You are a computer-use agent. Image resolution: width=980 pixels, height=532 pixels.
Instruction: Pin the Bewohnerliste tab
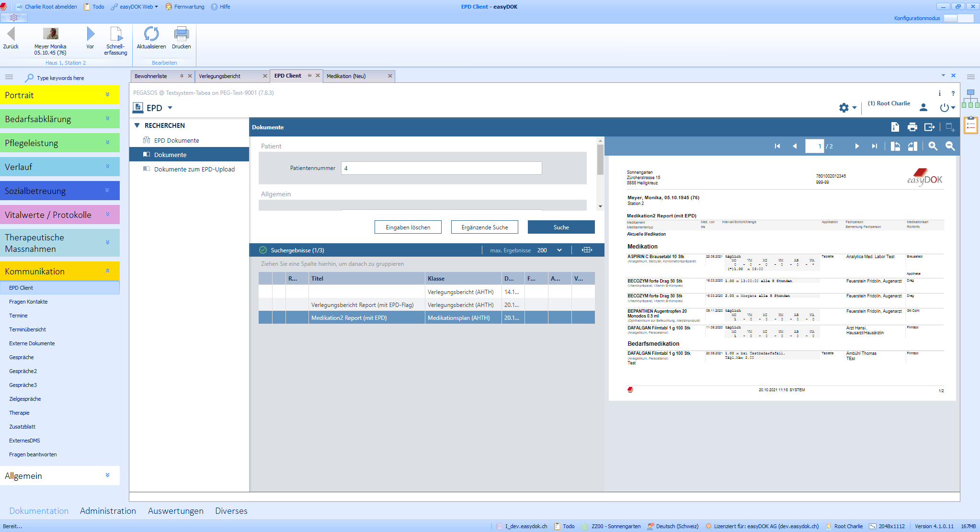coord(182,76)
